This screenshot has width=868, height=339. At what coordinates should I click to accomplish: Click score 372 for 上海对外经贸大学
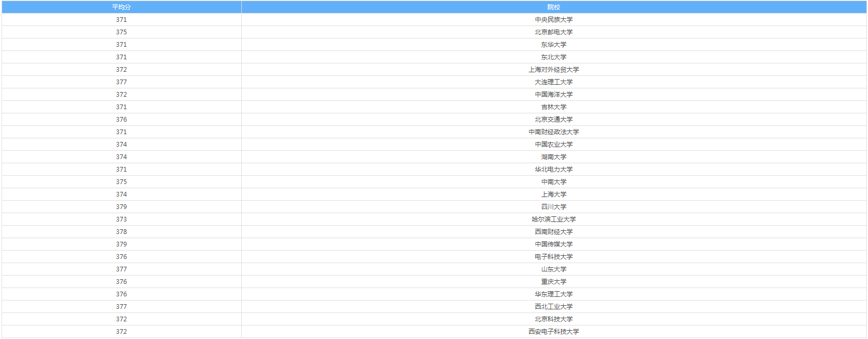point(122,70)
